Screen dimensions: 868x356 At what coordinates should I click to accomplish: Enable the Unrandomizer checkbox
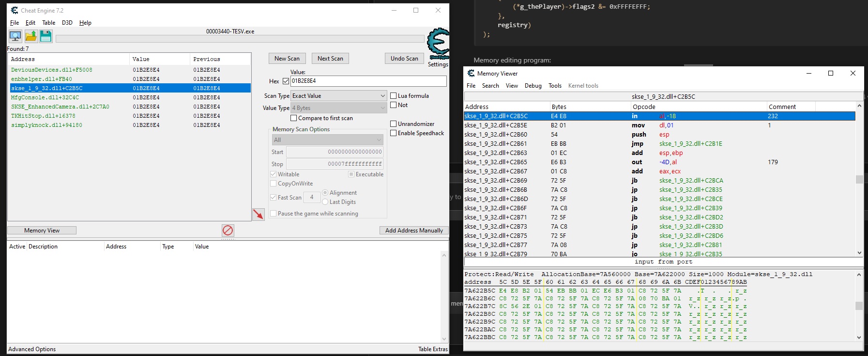394,124
